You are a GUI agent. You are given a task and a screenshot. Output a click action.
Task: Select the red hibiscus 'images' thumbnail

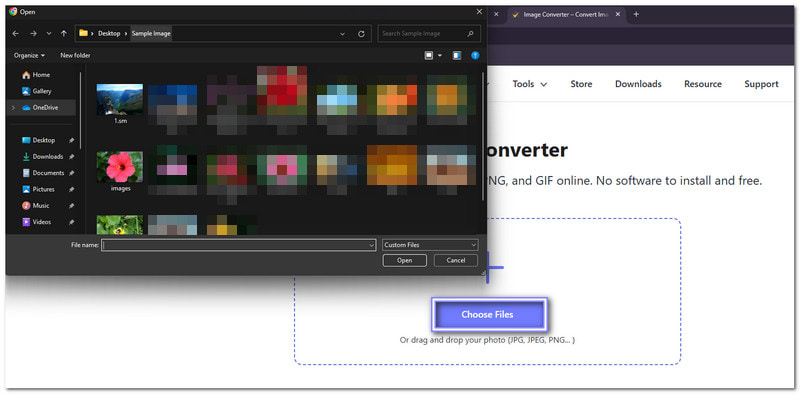pyautogui.click(x=120, y=167)
